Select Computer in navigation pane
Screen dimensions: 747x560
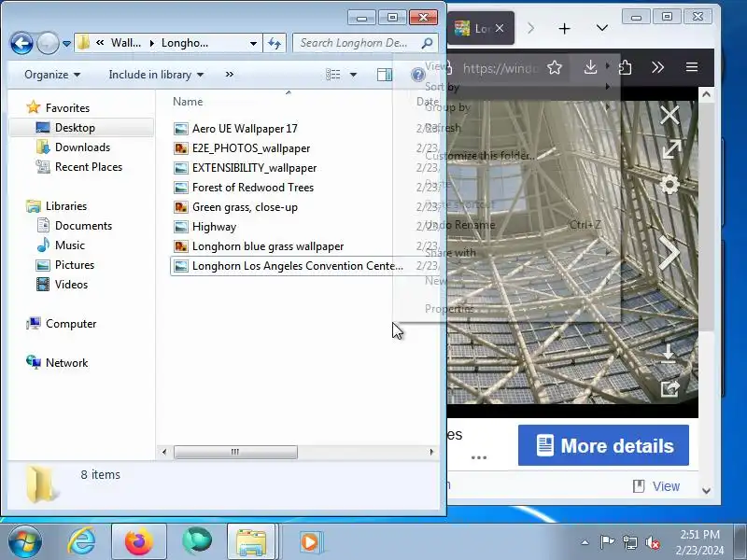[x=71, y=324]
